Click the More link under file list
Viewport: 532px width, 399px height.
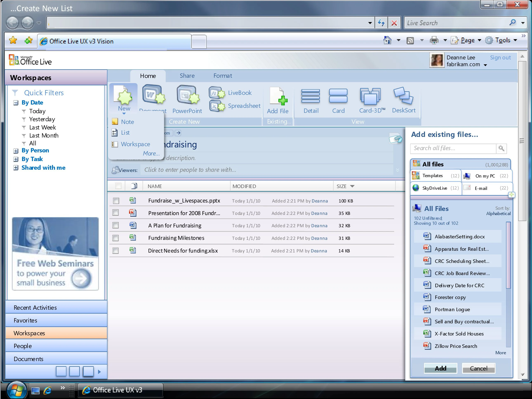[x=500, y=353]
